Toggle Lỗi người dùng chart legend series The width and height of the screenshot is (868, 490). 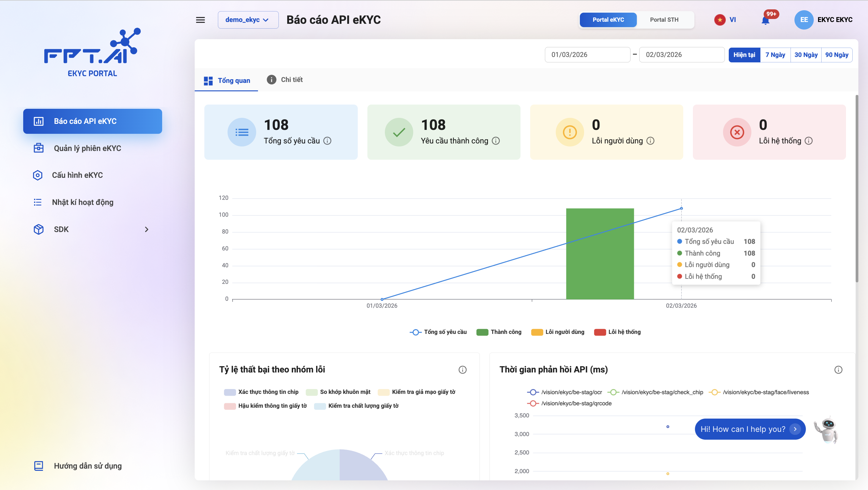[558, 332]
